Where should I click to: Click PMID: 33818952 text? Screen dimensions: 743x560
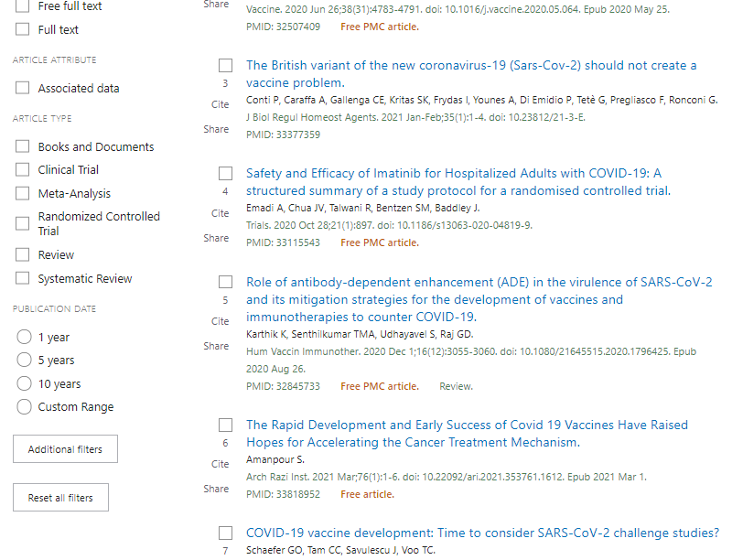point(283,495)
